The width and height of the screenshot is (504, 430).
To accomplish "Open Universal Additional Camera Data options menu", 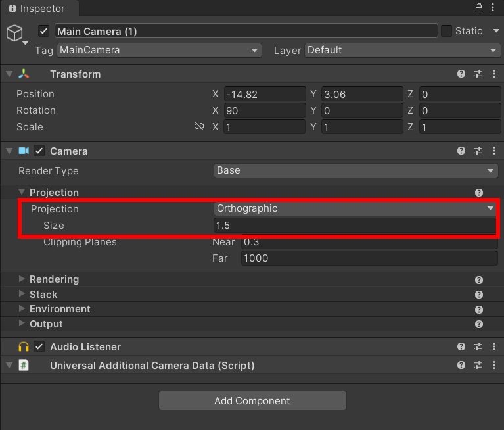I will pyautogui.click(x=494, y=365).
